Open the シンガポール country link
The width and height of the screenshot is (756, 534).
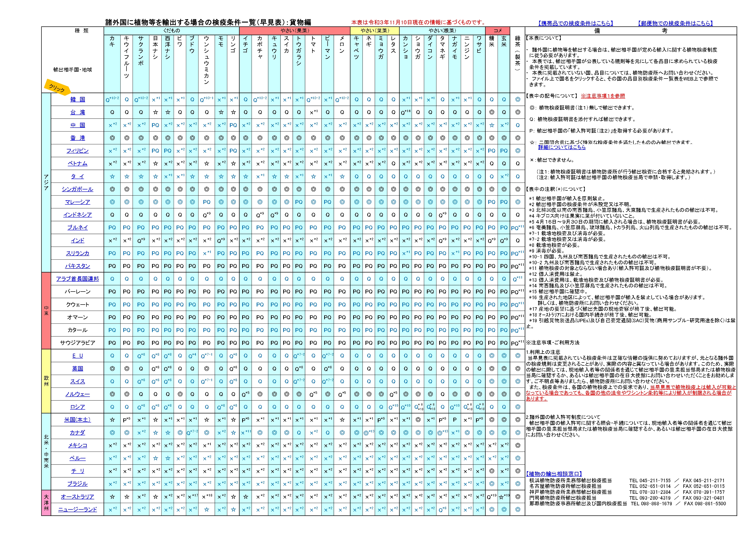(x=77, y=189)
